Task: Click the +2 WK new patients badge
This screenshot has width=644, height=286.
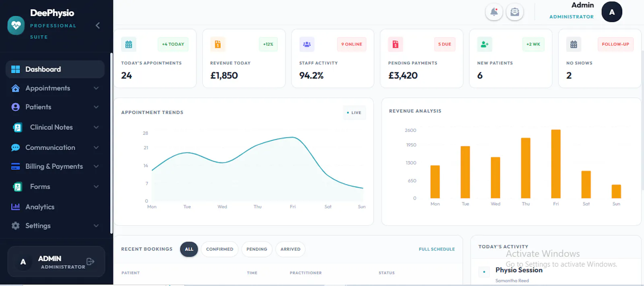Action: pyautogui.click(x=533, y=44)
